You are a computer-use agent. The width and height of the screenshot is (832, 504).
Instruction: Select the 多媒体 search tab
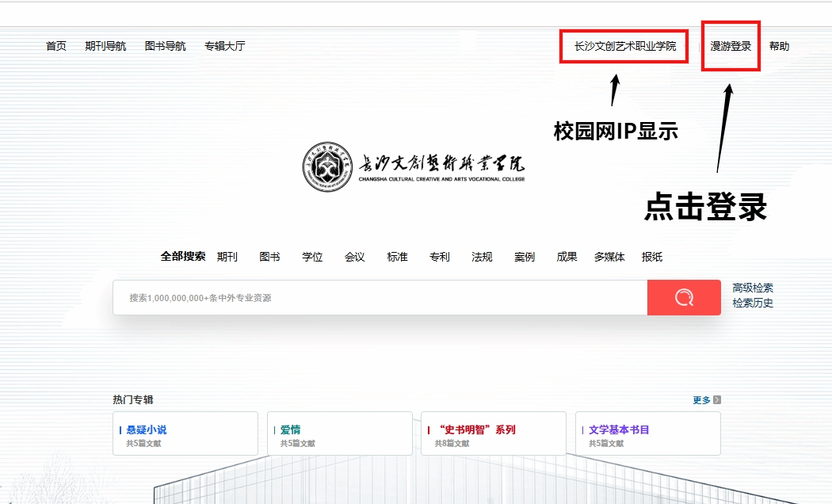(609, 257)
